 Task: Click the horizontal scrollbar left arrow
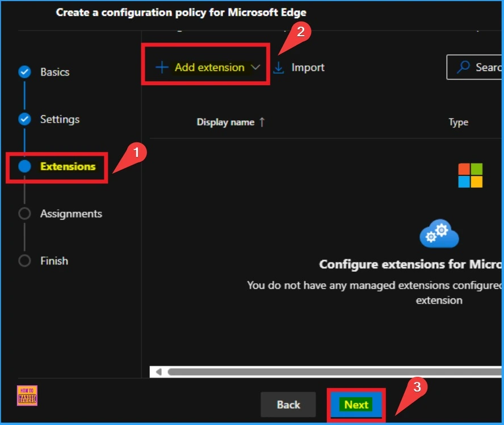(158, 372)
